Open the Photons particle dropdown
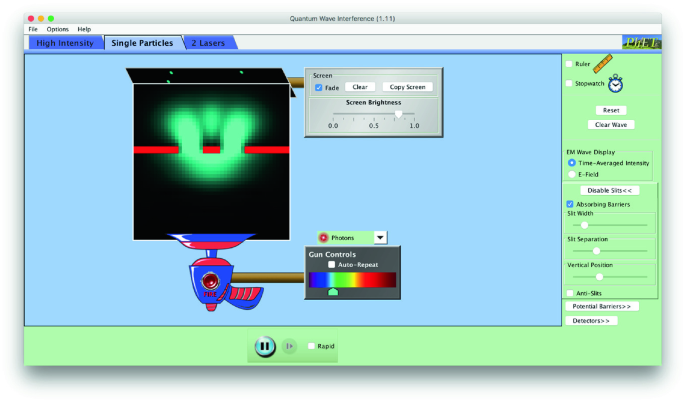This screenshot has width=685, height=402. (380, 238)
